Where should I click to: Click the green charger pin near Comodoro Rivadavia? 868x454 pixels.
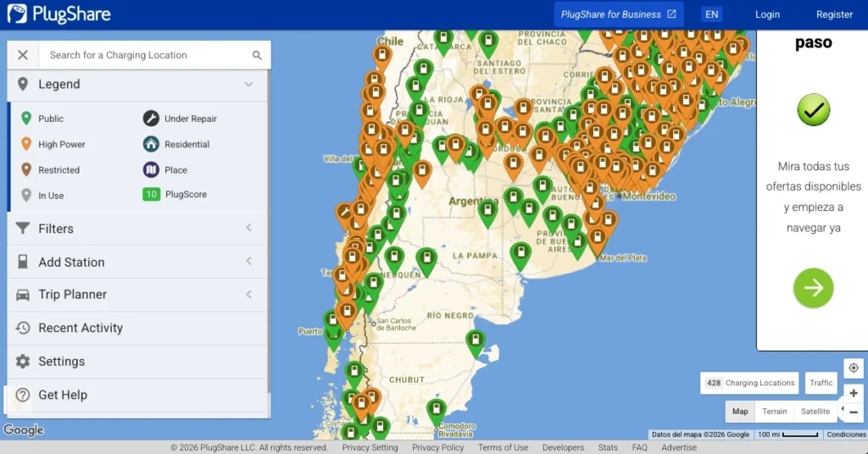437,412
